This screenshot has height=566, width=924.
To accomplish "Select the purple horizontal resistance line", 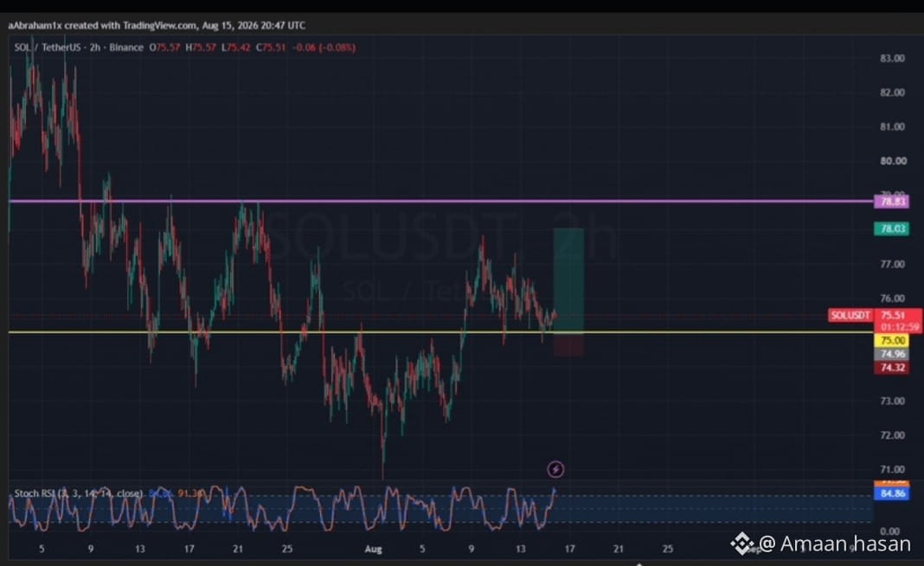I will click(x=440, y=201).
